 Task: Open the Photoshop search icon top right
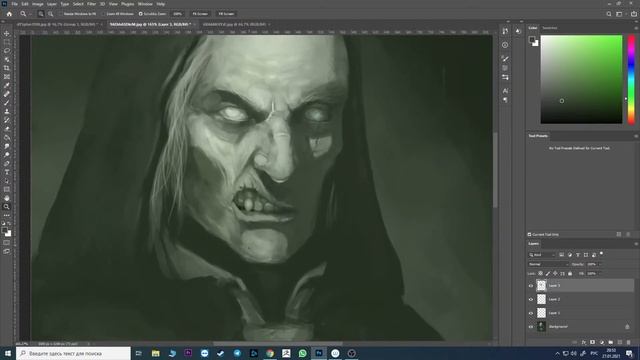pyautogui.click(x=609, y=14)
